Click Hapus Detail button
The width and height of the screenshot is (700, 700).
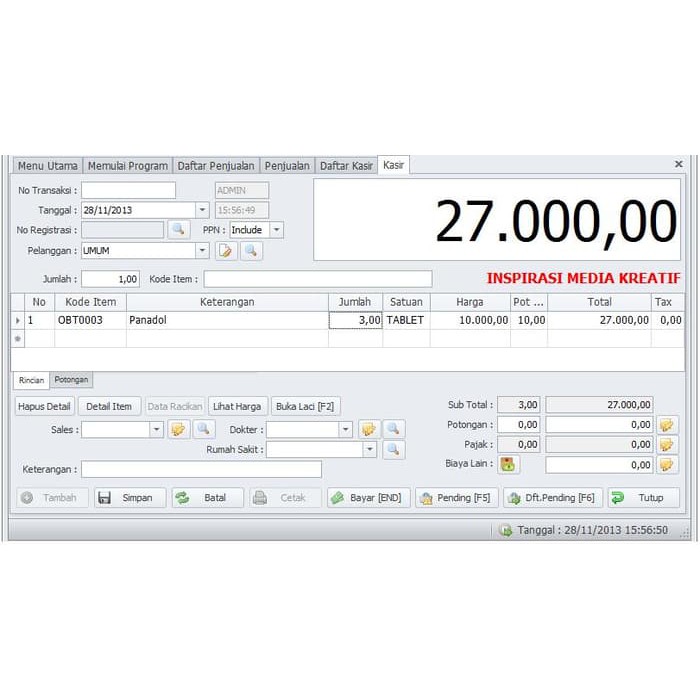pyautogui.click(x=44, y=406)
